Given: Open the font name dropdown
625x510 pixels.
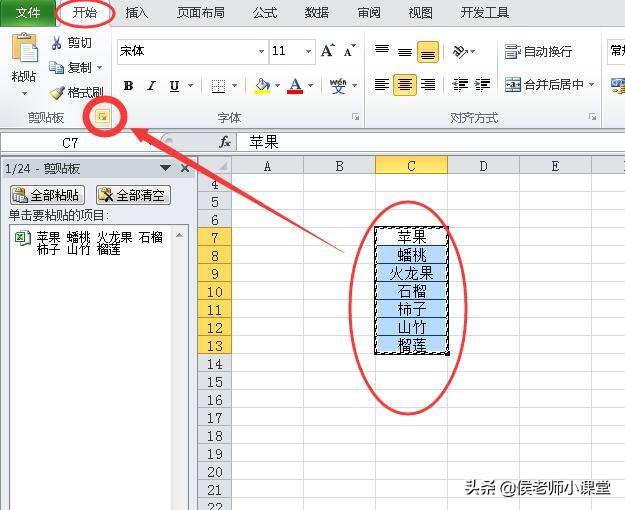Looking at the screenshot, I should pyautogui.click(x=261, y=51).
